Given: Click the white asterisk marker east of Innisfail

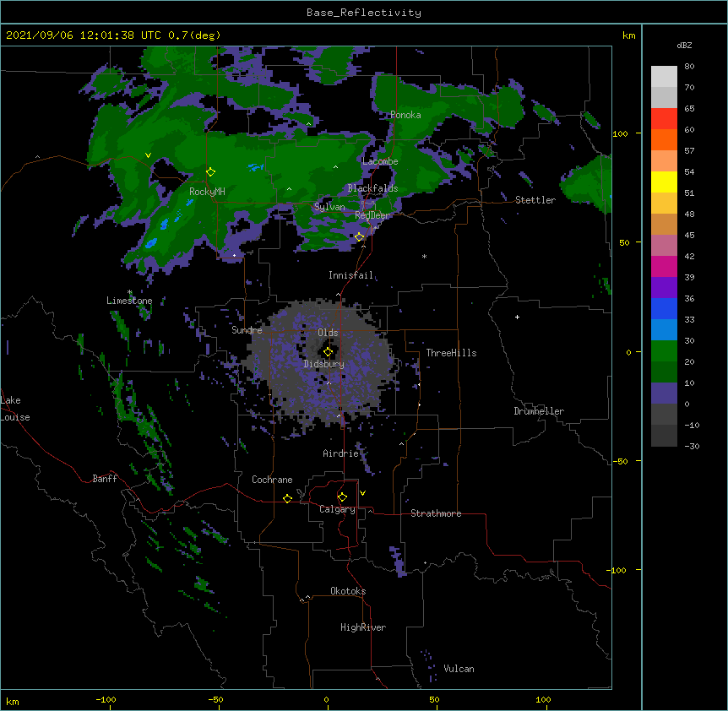Looking at the screenshot, I should tap(424, 256).
